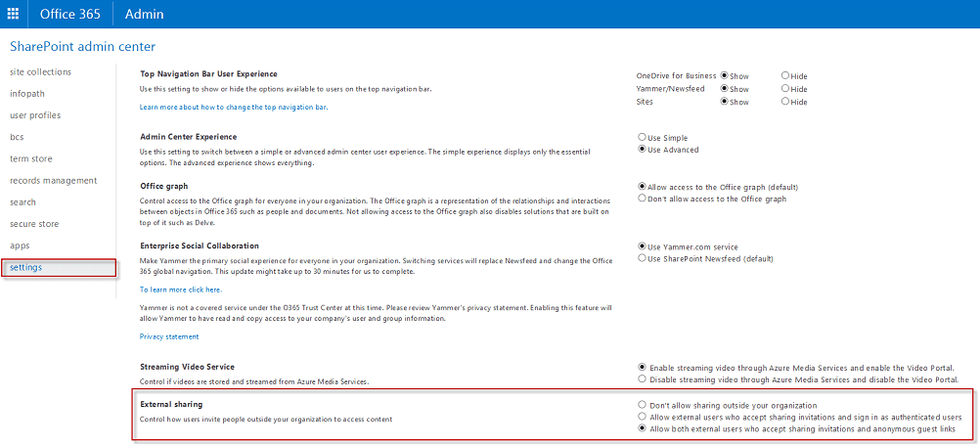Click the Yammer/Newsfeed label

(670, 89)
